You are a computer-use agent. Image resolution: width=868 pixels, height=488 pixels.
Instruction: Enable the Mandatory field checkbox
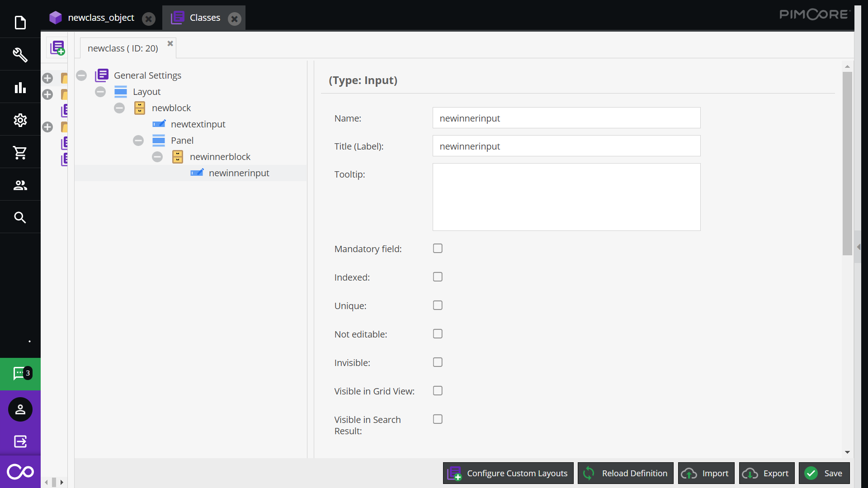(x=437, y=248)
